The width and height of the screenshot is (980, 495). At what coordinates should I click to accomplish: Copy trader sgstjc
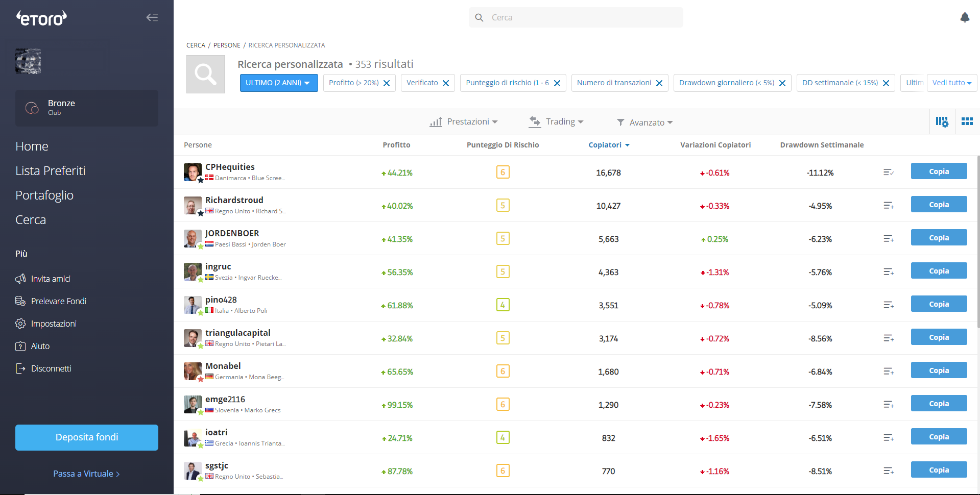pos(939,470)
